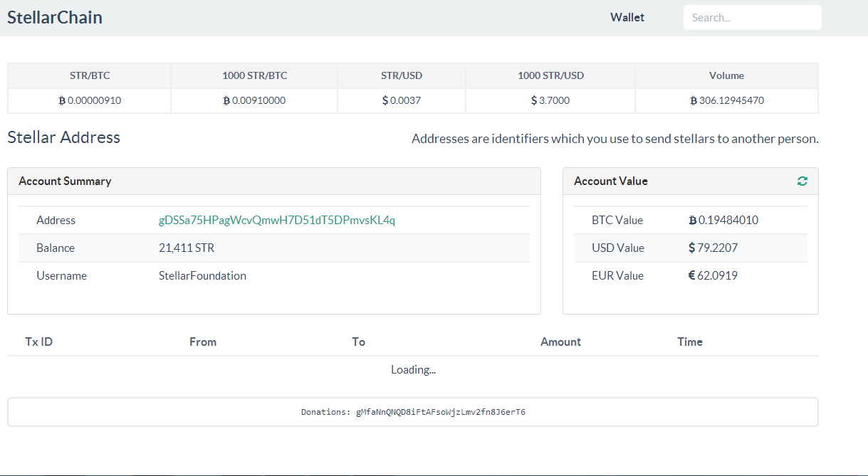
Task: Click the dollar sign next to 3.7000
Action: click(x=534, y=101)
